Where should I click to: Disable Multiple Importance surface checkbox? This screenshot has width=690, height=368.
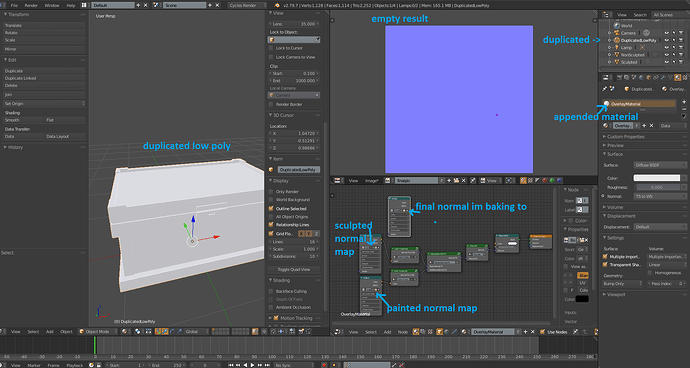pos(605,256)
